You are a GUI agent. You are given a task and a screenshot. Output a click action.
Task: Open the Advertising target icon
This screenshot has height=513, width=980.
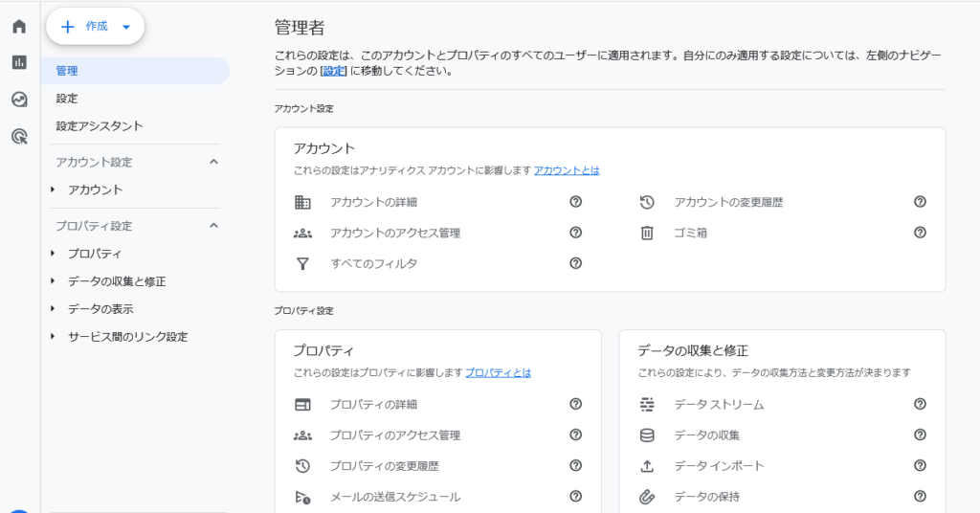pyautogui.click(x=19, y=137)
